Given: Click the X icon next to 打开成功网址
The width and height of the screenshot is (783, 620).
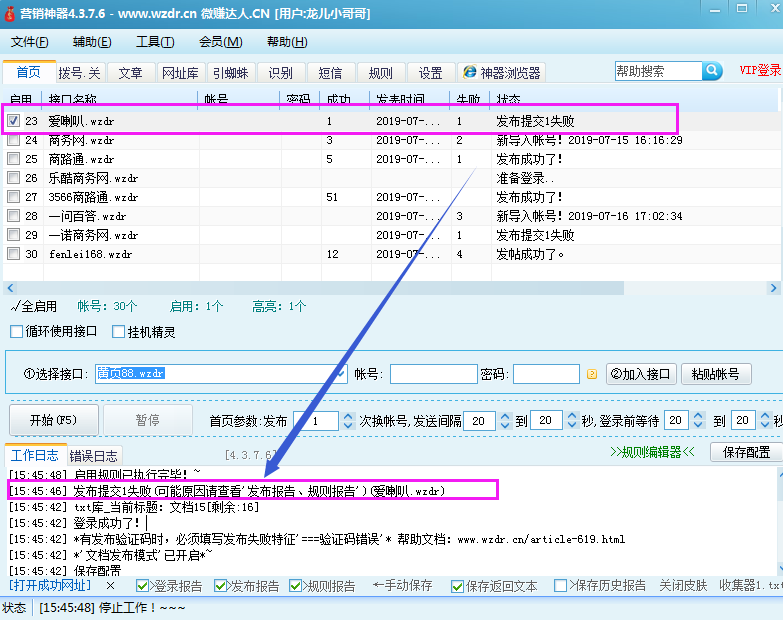Looking at the screenshot, I should 110,586.
